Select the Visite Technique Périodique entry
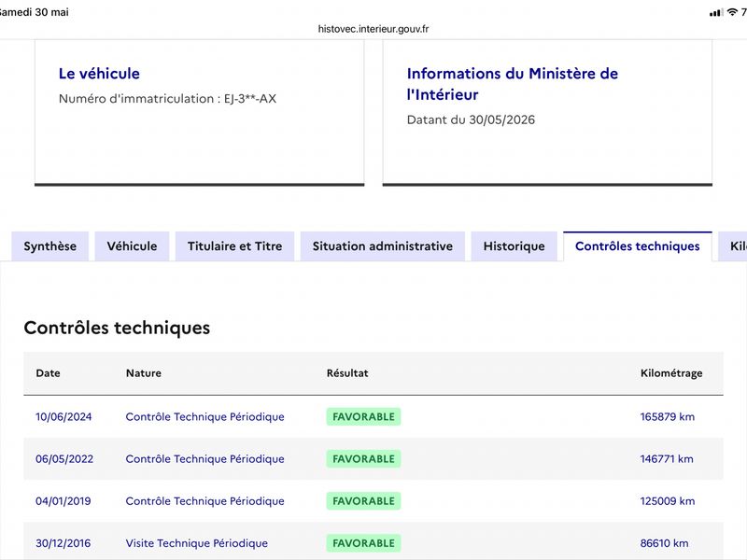This screenshot has height=560, width=747. point(197,543)
